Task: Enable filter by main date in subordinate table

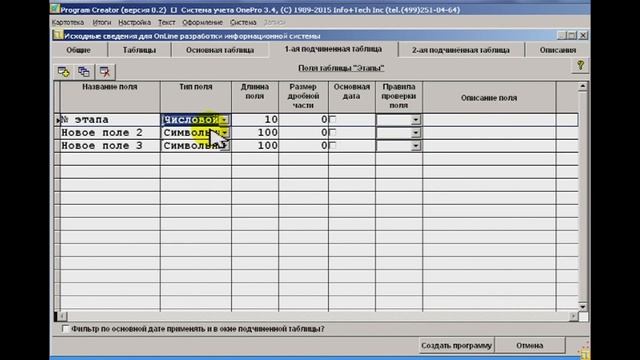Action: click(65, 329)
